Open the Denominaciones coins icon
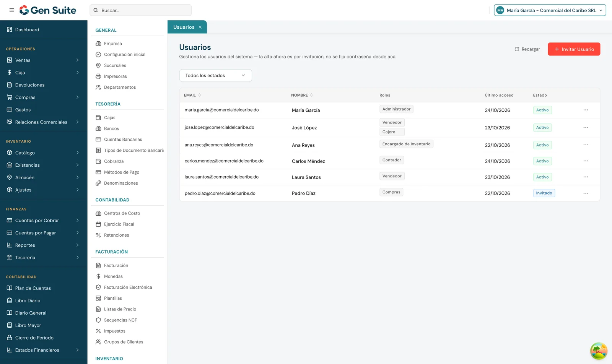The width and height of the screenshot is (612, 364). pyautogui.click(x=98, y=183)
